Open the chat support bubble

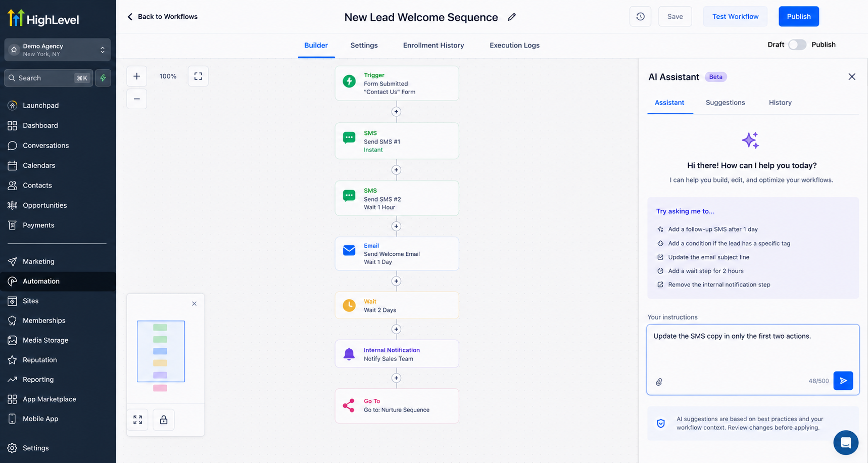coord(846,443)
